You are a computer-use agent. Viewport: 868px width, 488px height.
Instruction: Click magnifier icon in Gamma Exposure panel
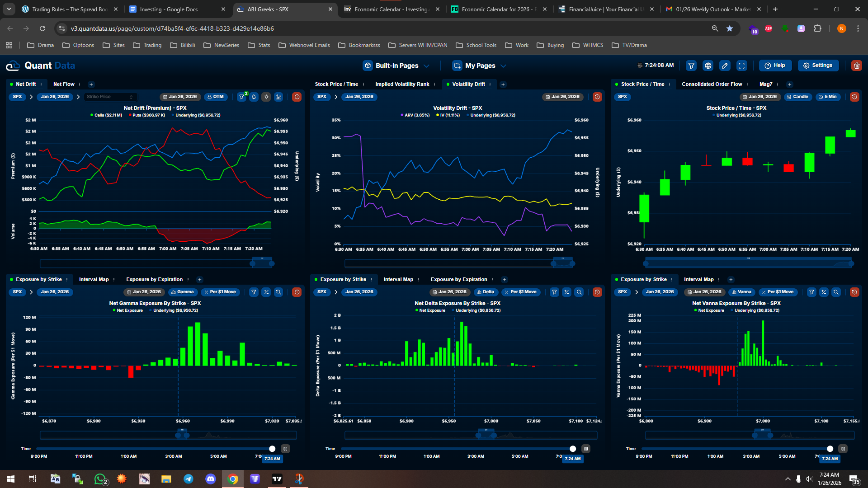(278, 292)
